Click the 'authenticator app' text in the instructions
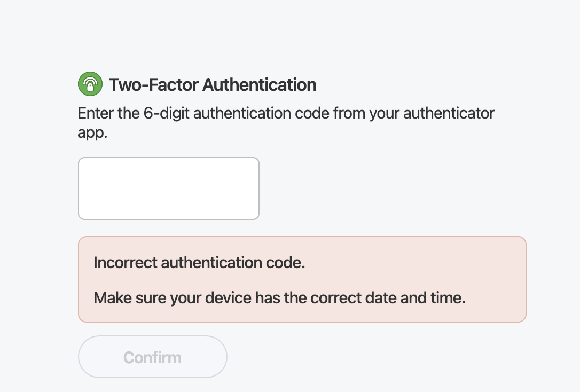This screenshot has width=580, height=392. click(x=449, y=113)
